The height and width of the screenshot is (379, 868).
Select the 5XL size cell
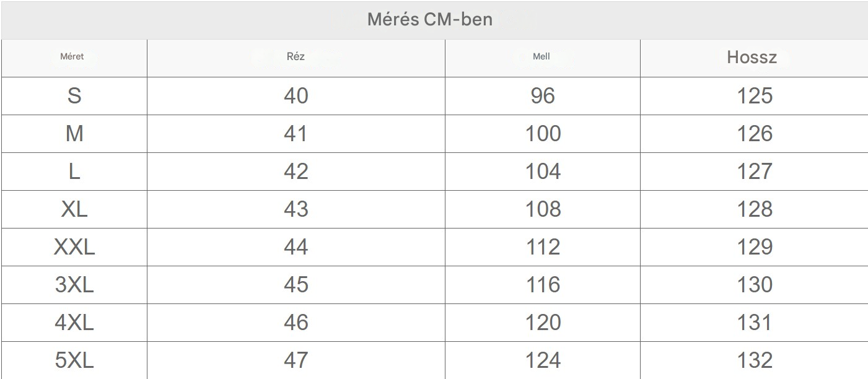(x=74, y=360)
